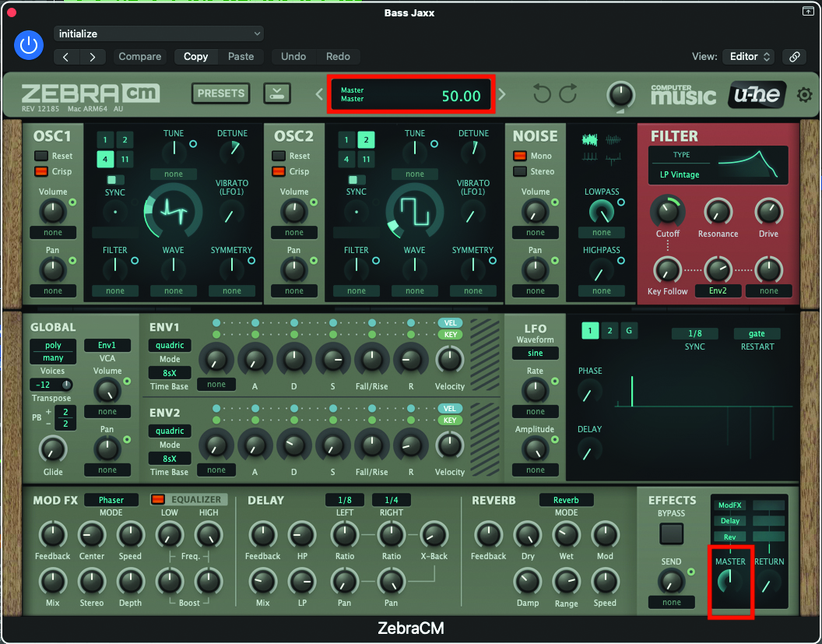Click the Delay LEFT 1/8 time field
The width and height of the screenshot is (822, 644).
pyautogui.click(x=345, y=500)
